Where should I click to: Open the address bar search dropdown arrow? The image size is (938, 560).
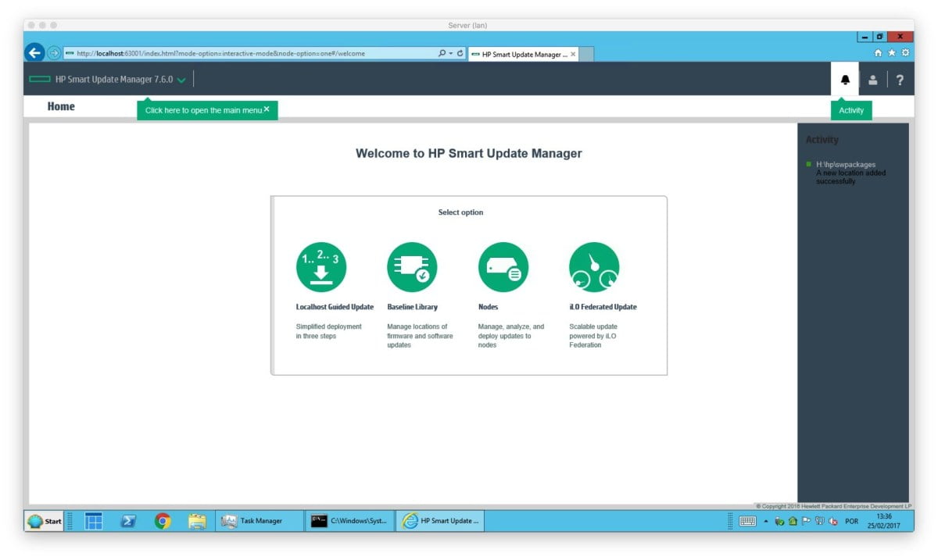(x=451, y=54)
